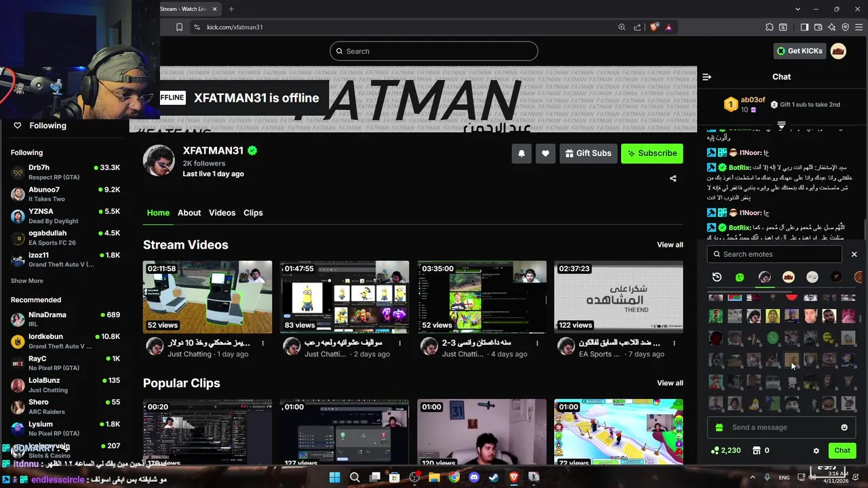Open Leo AI sparkle icon
The width and height of the screenshot is (868, 488).
pos(831,27)
